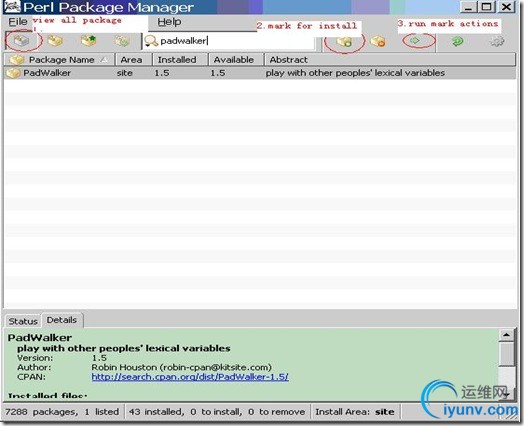Screen dimensions: 524x426
Task: Minimize the Perl Package Manager window
Action: pyautogui.click(x=468, y=7)
